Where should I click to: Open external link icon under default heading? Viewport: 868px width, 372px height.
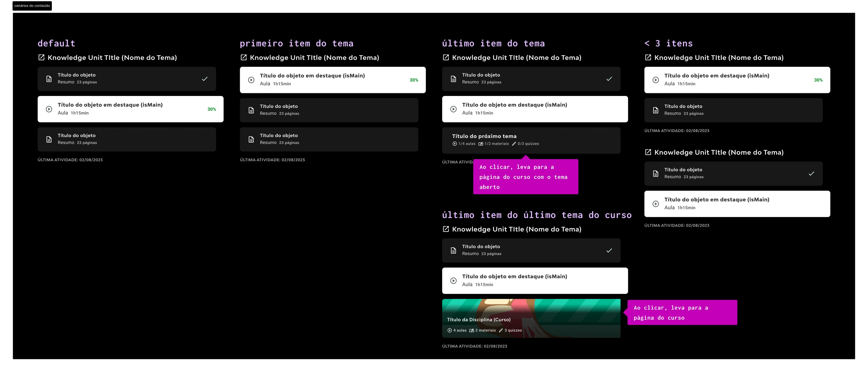pos(41,58)
